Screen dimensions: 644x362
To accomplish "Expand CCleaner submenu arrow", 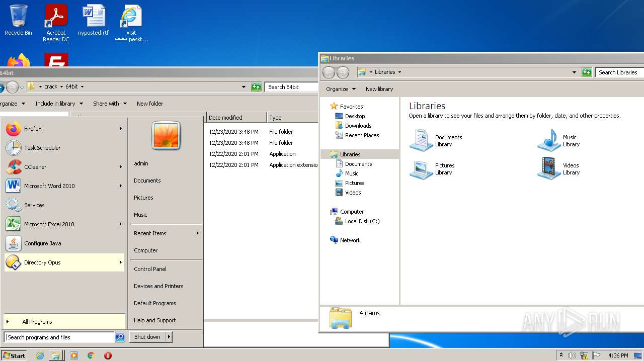I will pos(121,167).
